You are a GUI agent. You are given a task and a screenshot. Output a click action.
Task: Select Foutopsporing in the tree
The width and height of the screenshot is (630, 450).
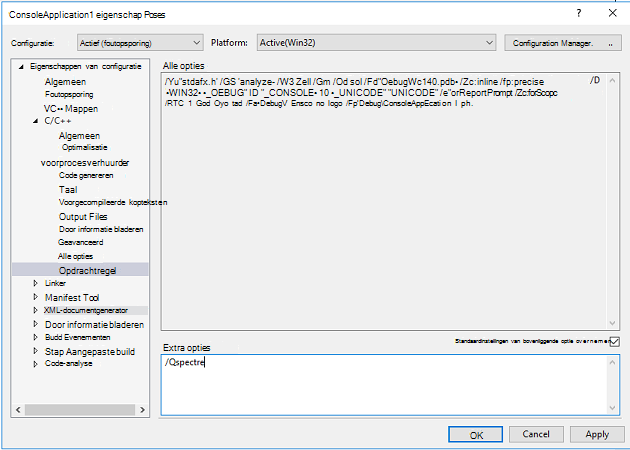69,94
